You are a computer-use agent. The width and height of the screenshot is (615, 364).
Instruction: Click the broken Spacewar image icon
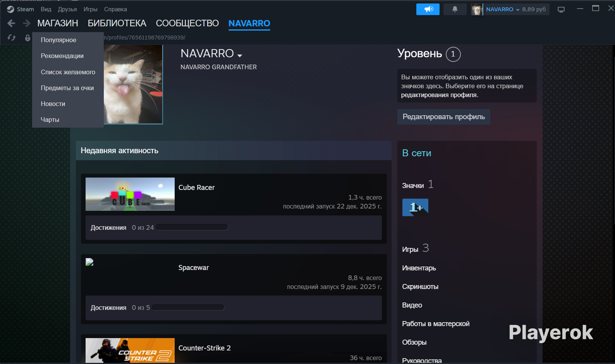(x=89, y=262)
